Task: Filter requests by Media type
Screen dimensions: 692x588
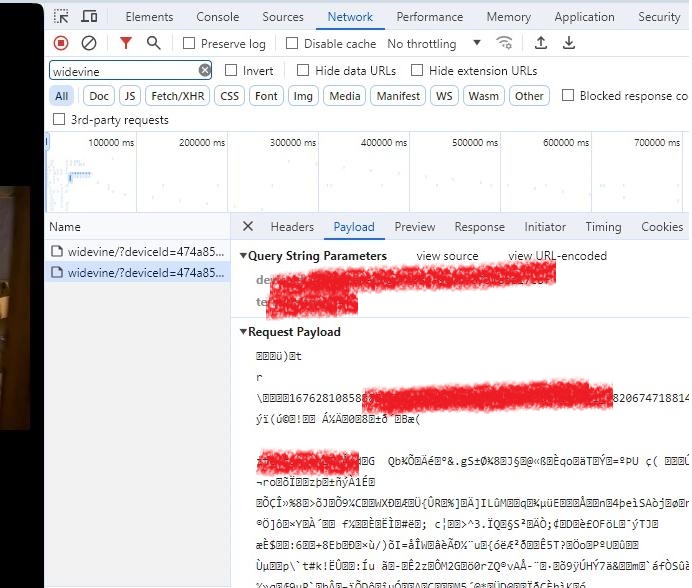Action: tap(345, 96)
